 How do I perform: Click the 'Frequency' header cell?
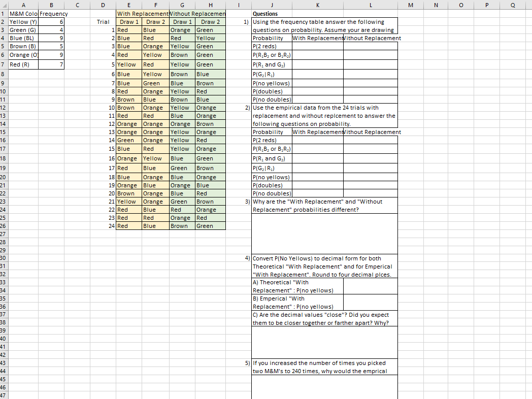pyautogui.click(x=51, y=14)
